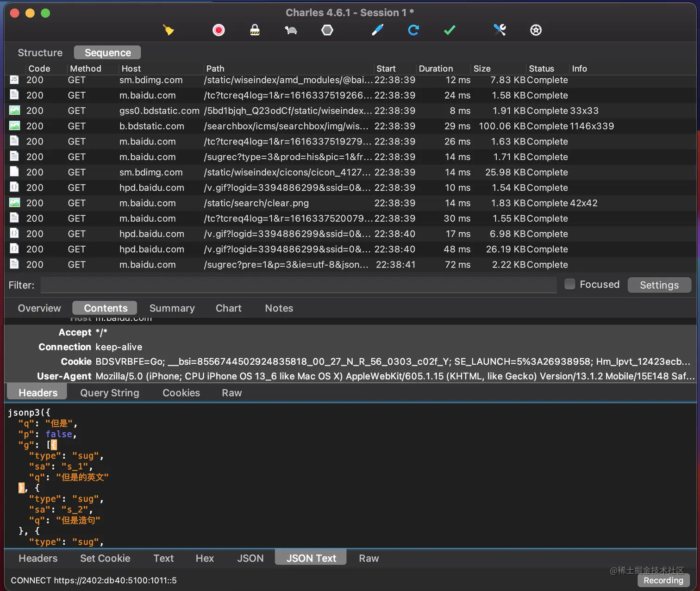Enable the Focused checkbox

[570, 284]
